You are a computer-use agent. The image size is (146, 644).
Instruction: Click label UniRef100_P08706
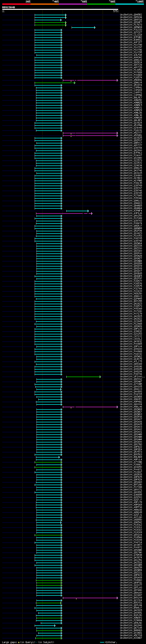pyautogui.click(x=128, y=374)
